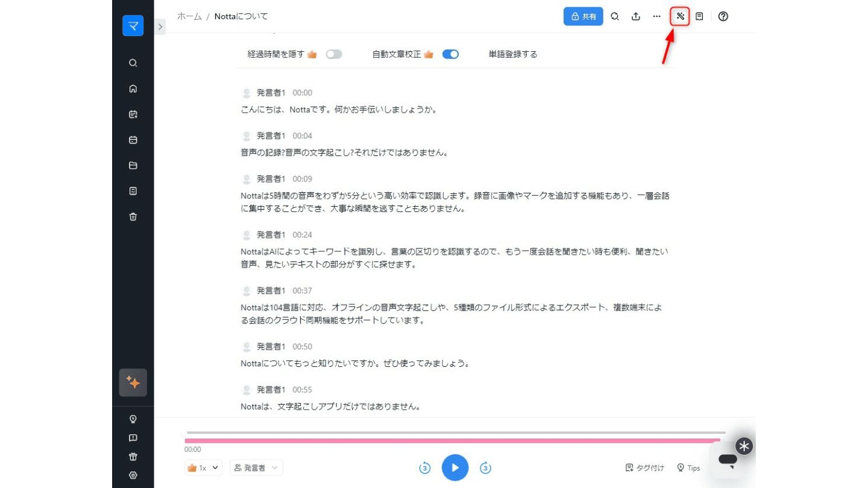
Task: Open the 1x playback speed dropdown
Action: (204, 468)
